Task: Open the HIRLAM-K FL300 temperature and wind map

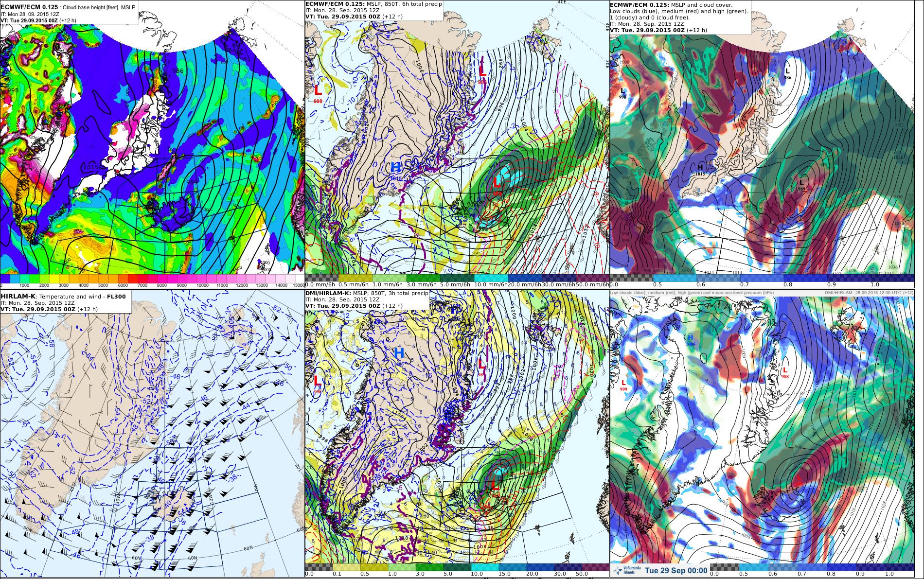Action: 152,434
